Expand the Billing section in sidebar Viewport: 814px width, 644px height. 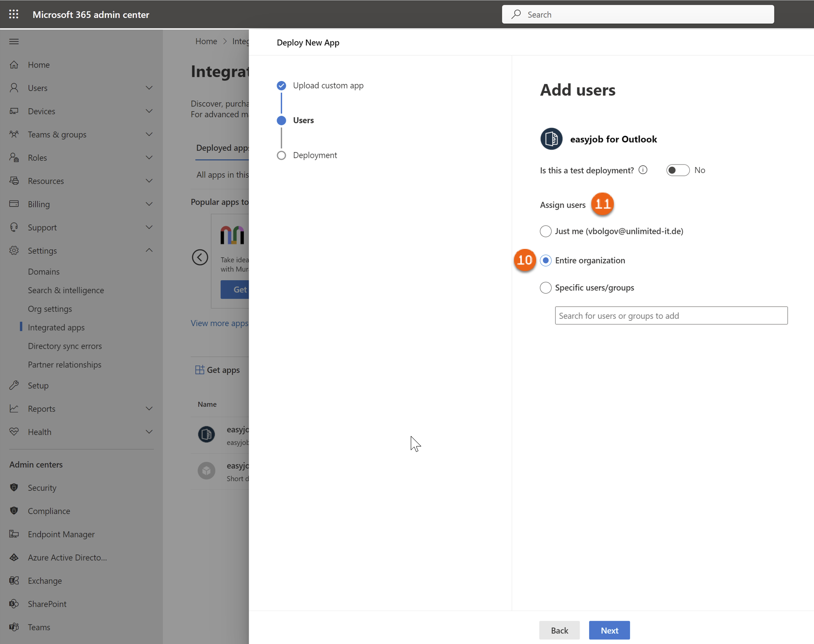[149, 204]
